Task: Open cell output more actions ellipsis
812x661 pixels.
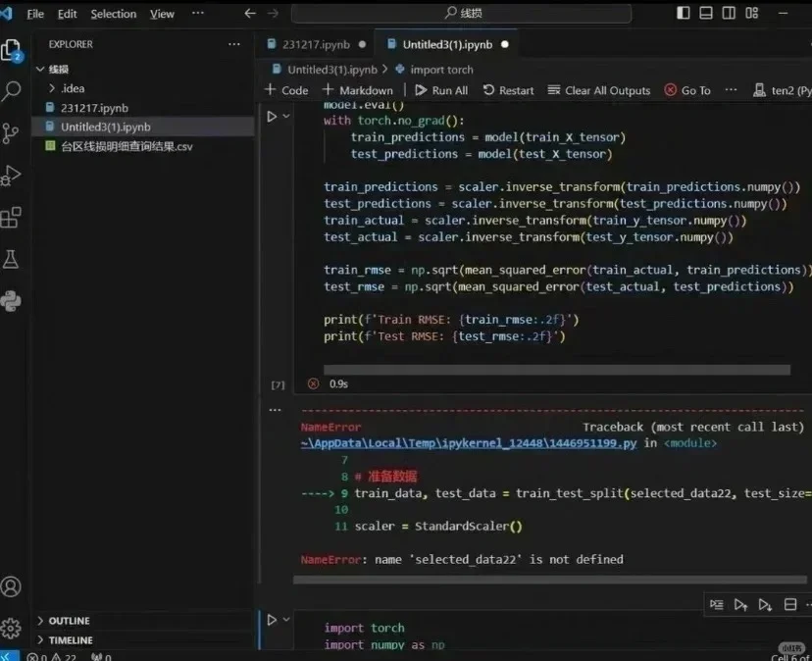Action: [275, 410]
